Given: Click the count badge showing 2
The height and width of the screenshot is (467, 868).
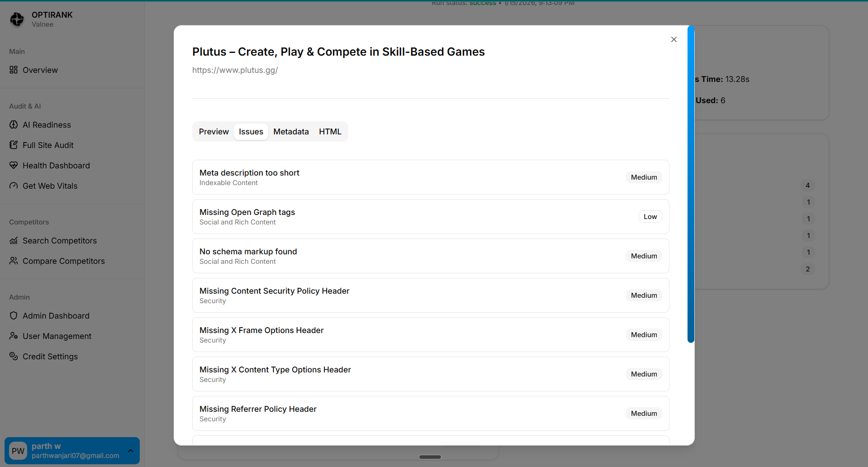Looking at the screenshot, I should [808, 269].
